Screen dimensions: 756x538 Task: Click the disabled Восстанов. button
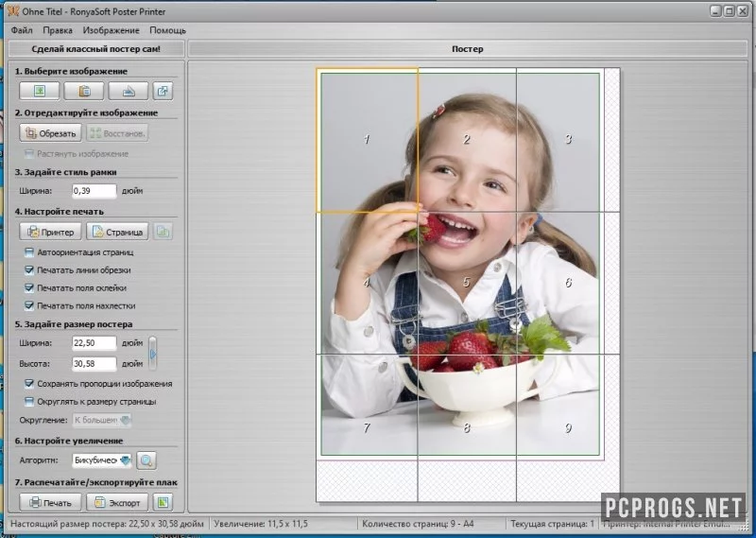coord(117,133)
